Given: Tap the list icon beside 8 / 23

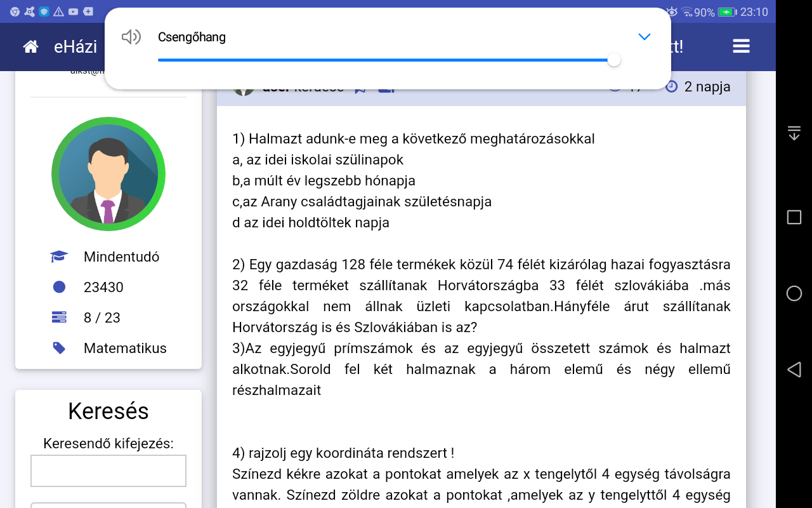Looking at the screenshot, I should [59, 317].
